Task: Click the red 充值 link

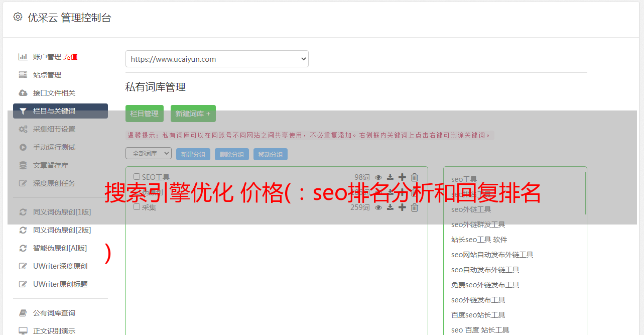Action: (x=70, y=57)
